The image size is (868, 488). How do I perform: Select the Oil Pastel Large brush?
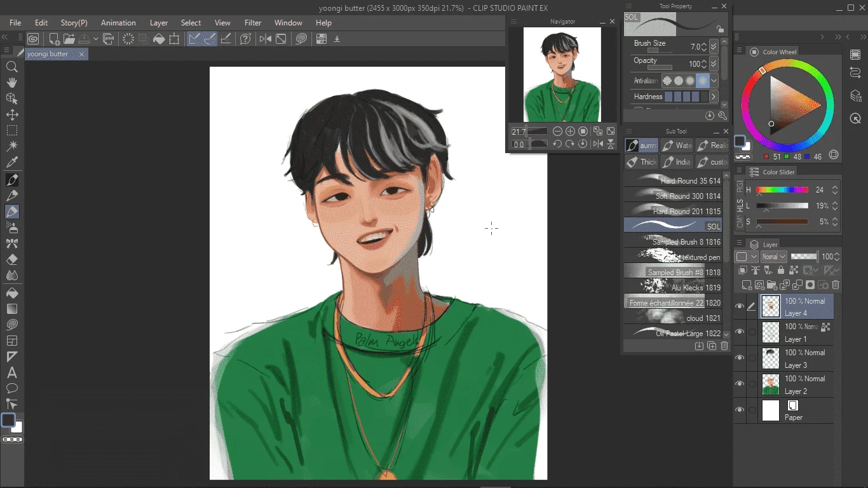click(x=673, y=333)
